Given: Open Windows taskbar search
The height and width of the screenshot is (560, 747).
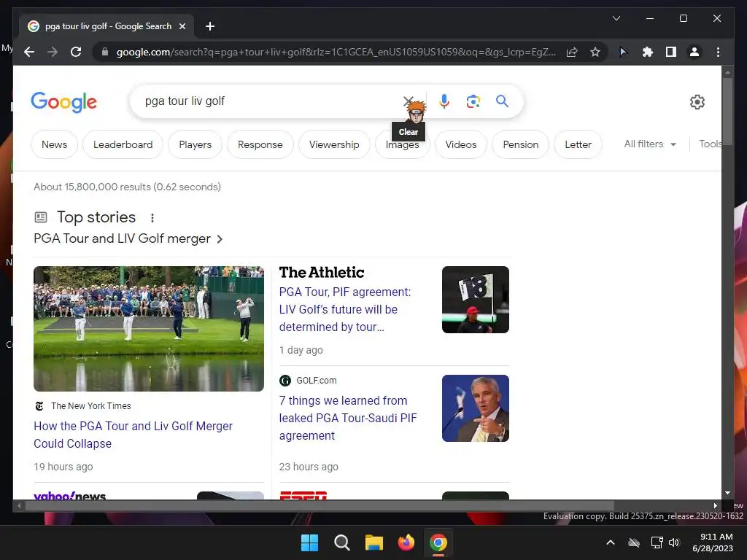Looking at the screenshot, I should point(341,542).
